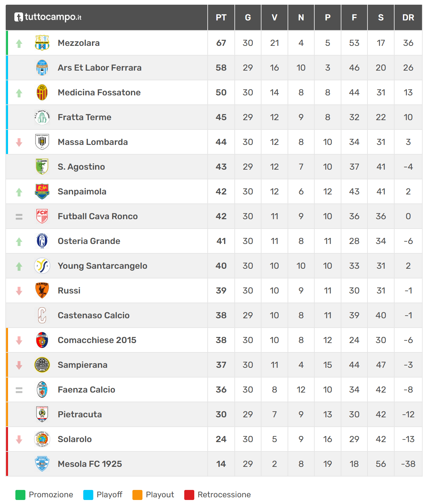Click Pietracuta's points value 30

[221, 414]
